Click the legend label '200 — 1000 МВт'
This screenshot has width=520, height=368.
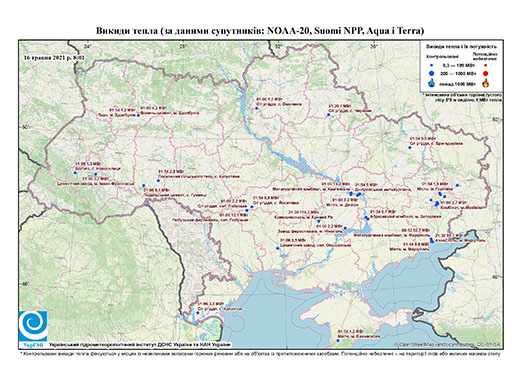coord(458,73)
